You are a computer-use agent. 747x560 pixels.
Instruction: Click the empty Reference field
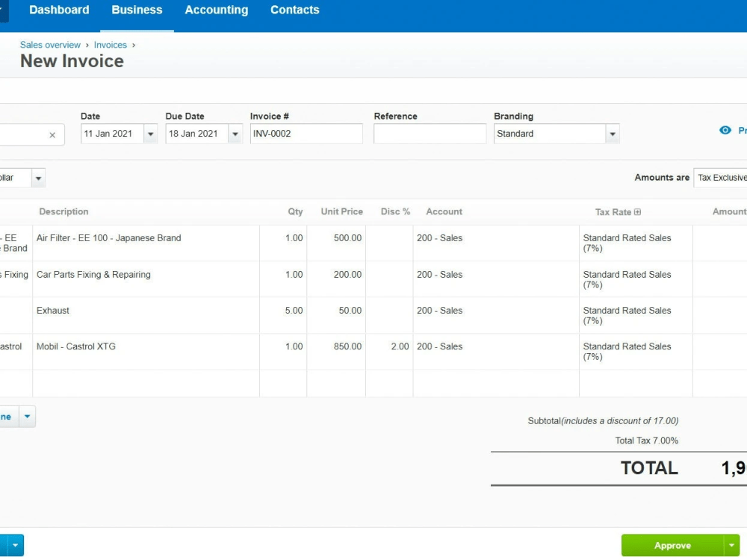tap(430, 134)
